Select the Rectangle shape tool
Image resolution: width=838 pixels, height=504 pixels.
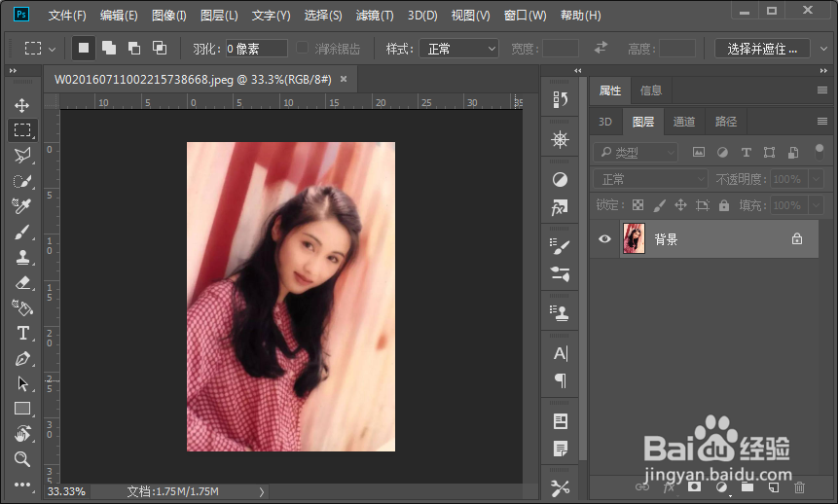point(22,409)
